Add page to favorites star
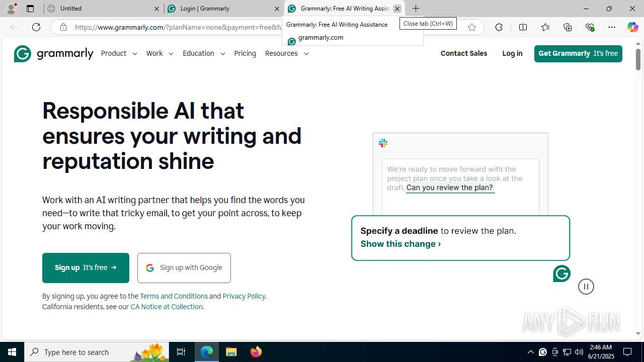 471,27
